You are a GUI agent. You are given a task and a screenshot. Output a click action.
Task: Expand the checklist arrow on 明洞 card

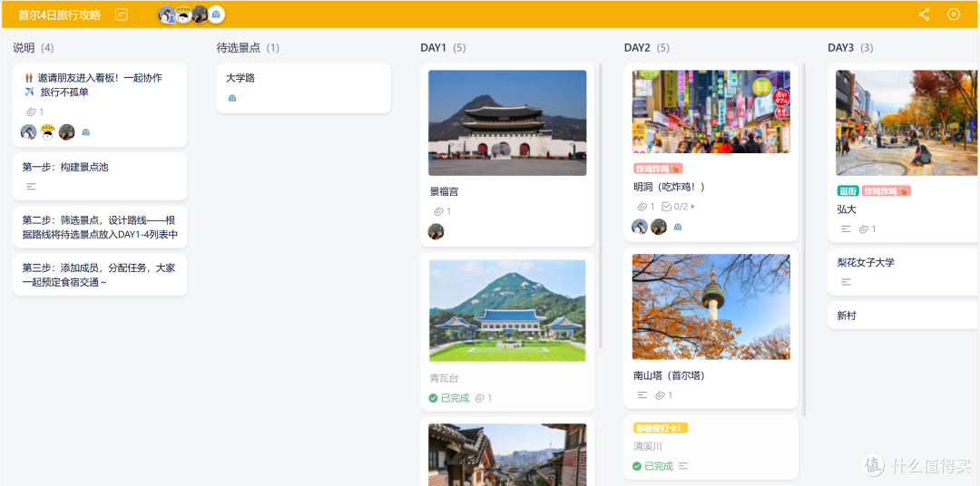point(692,206)
